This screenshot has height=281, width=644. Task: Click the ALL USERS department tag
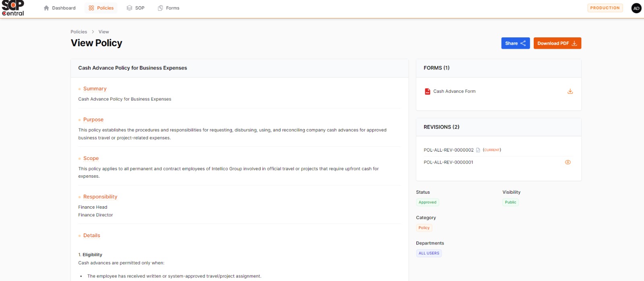coord(429,253)
